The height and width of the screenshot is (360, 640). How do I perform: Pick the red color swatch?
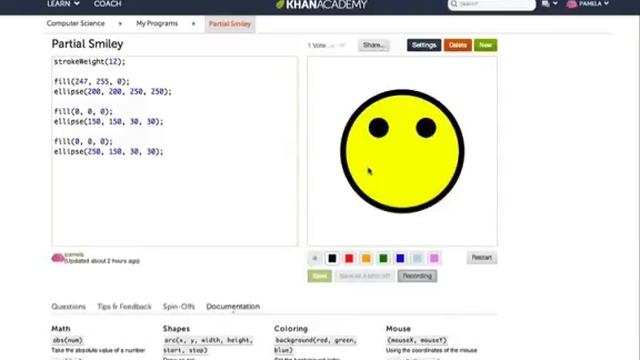(x=349, y=258)
